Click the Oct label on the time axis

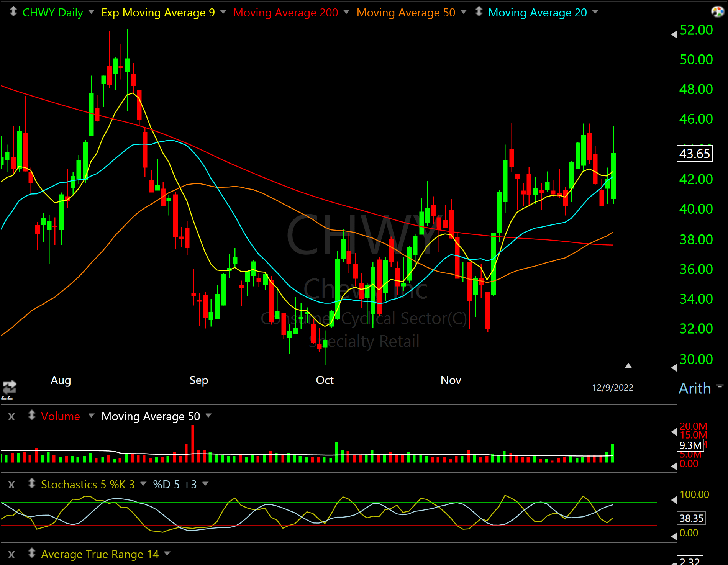pos(325,380)
